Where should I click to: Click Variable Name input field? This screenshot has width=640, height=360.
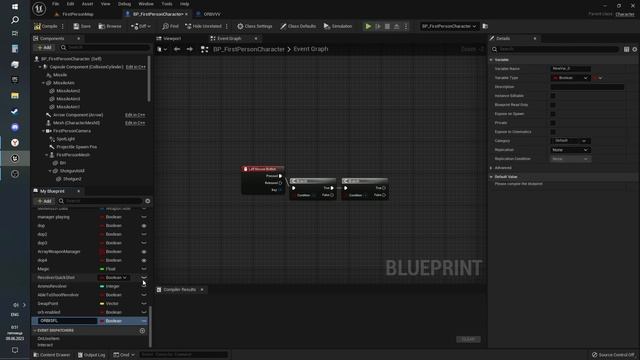click(571, 69)
